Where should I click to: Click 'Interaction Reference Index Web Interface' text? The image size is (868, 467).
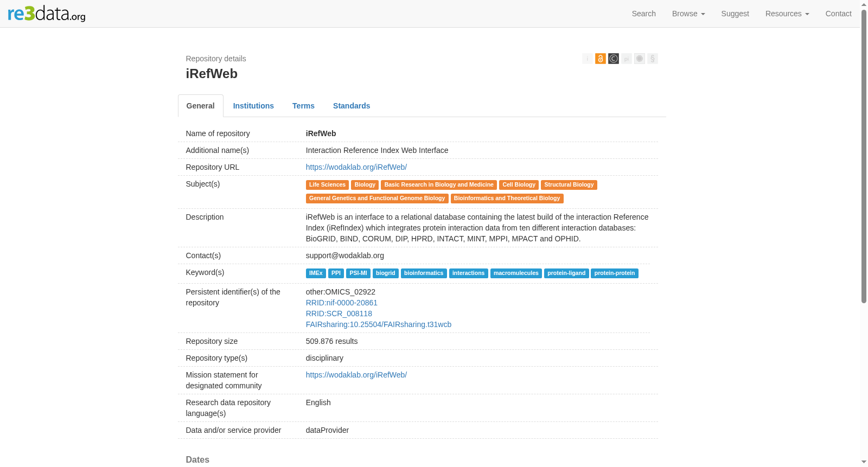click(377, 150)
